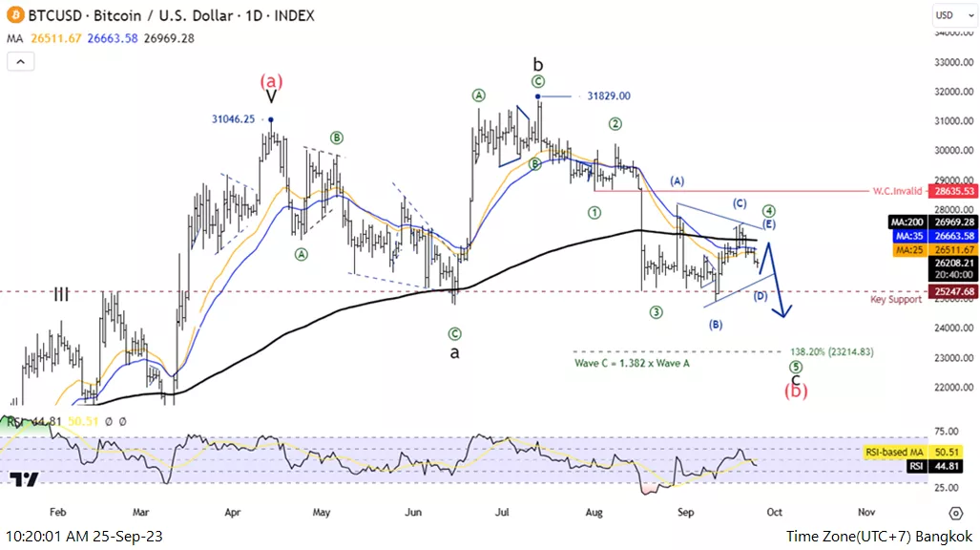The image size is (980, 550).
Task: Click the Time Zone(UTC+7) Bangkok text
Action: click(880, 537)
